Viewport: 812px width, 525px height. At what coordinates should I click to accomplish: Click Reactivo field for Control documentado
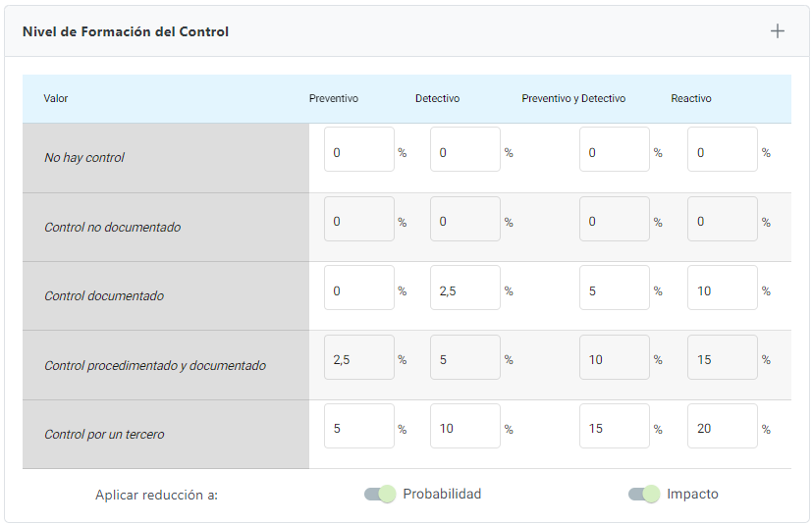pos(722,289)
